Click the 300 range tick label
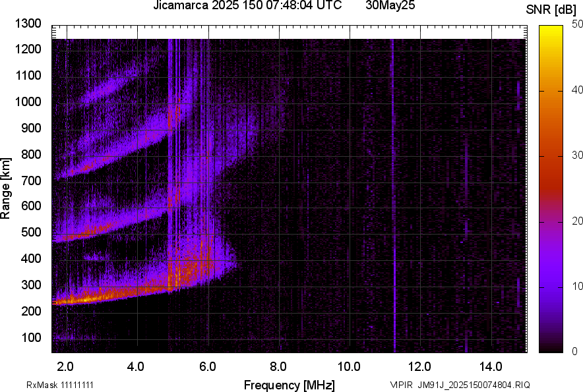583x392 pixels. (31, 285)
